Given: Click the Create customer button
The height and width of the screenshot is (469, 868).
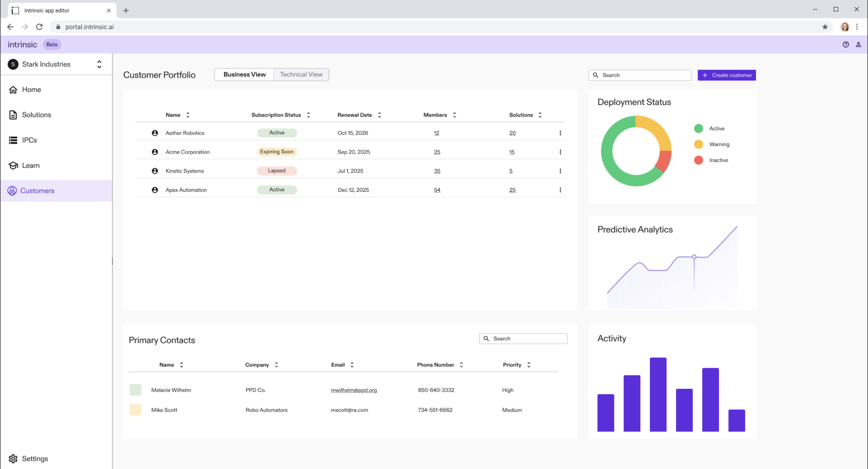Looking at the screenshot, I should click(x=727, y=75).
